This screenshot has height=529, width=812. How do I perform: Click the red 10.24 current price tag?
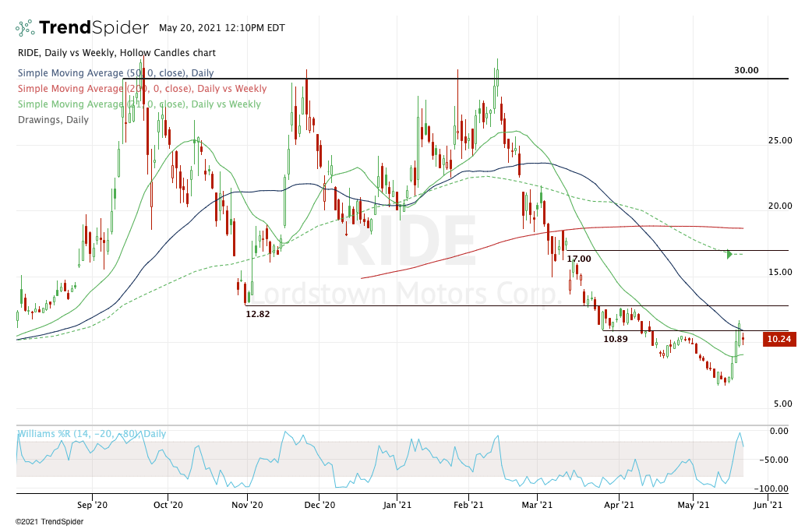tap(779, 339)
